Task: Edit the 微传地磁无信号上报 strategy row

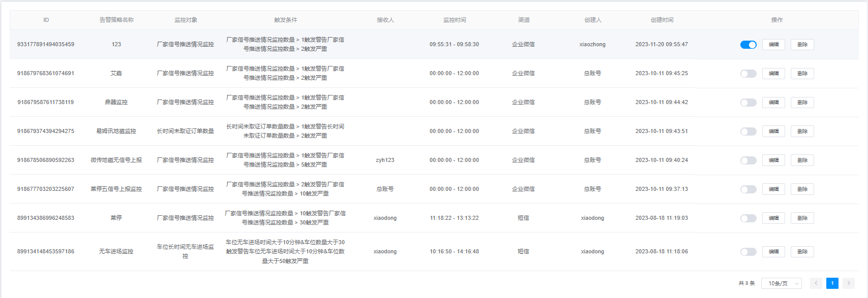Action: coord(773,160)
